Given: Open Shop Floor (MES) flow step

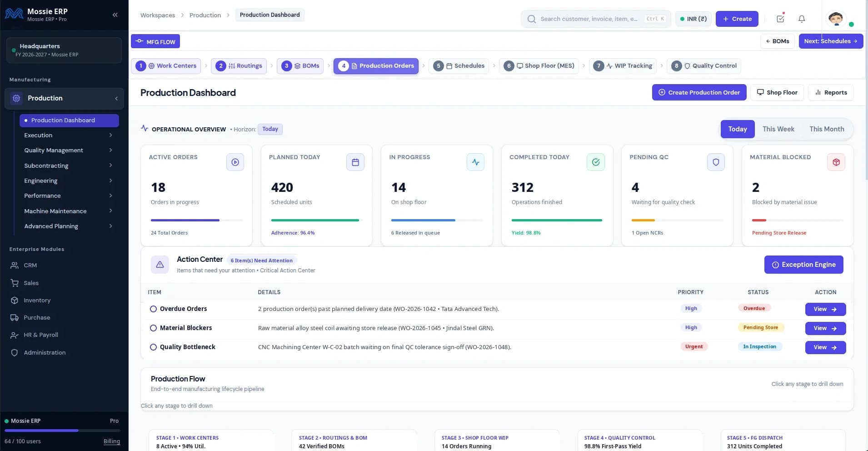Looking at the screenshot, I should pos(539,66).
